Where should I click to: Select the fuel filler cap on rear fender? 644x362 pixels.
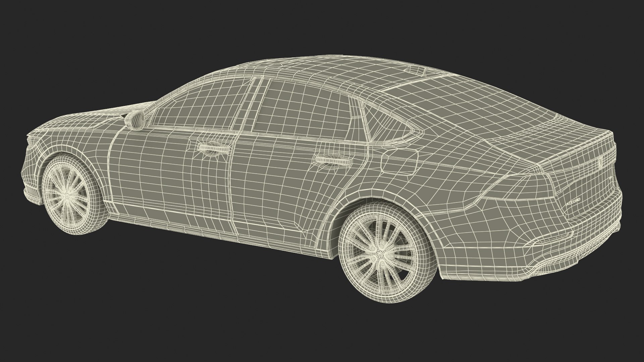pos(400,163)
